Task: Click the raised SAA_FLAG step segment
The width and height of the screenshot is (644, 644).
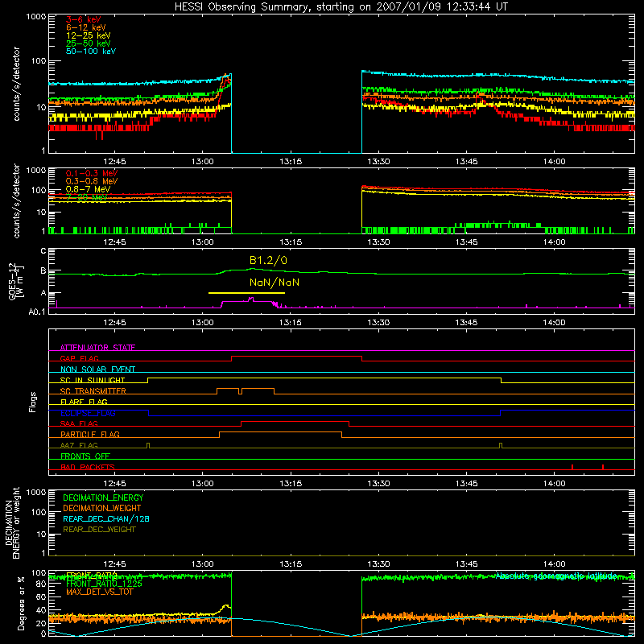Action: pos(295,422)
